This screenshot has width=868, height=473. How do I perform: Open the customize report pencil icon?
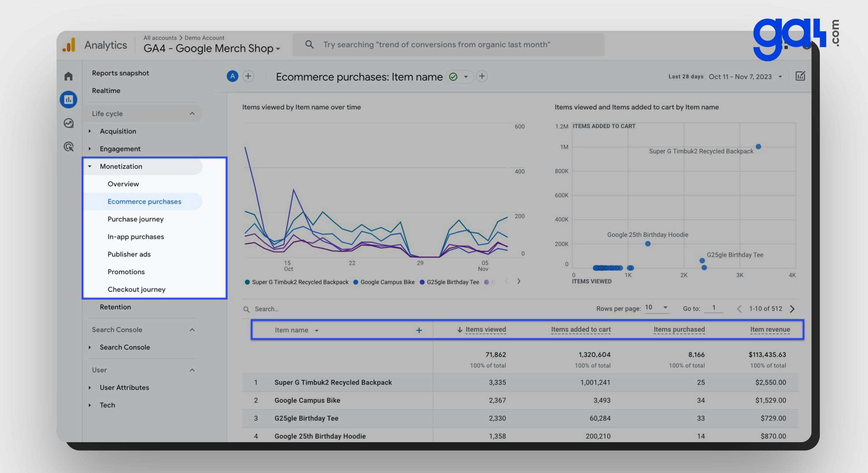[x=800, y=76]
